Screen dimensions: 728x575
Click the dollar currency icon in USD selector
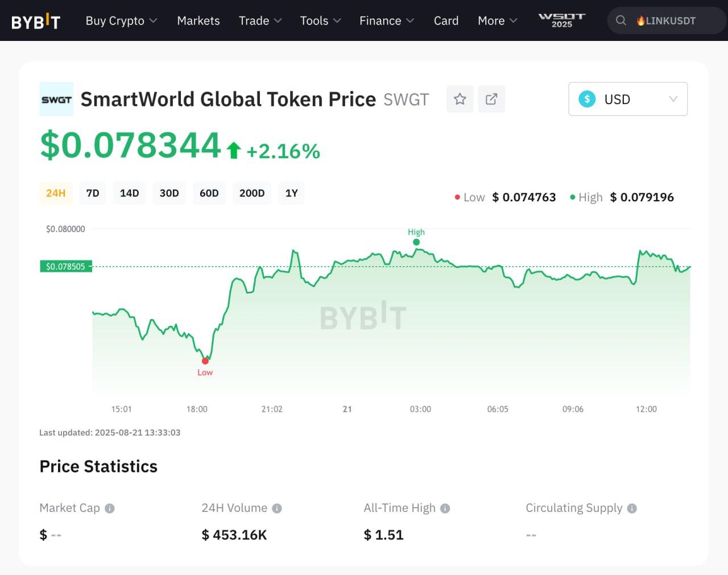[587, 99]
